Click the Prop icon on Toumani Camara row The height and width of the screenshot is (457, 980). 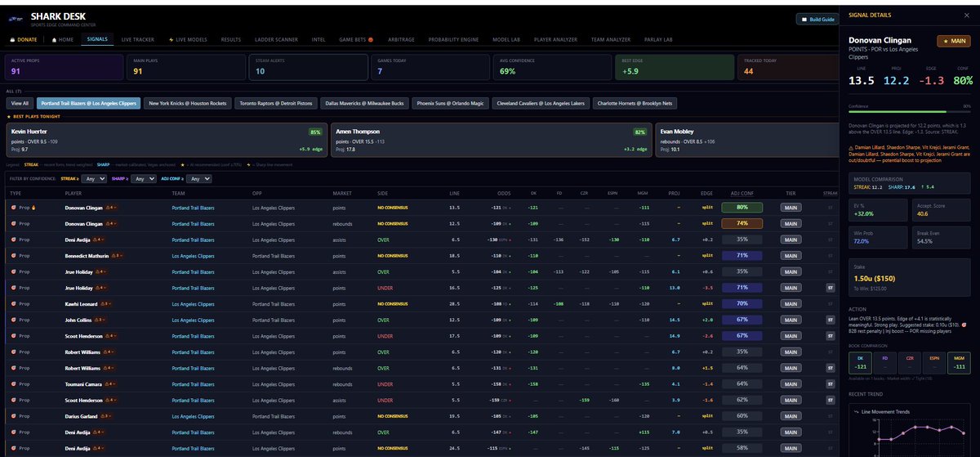(14, 383)
